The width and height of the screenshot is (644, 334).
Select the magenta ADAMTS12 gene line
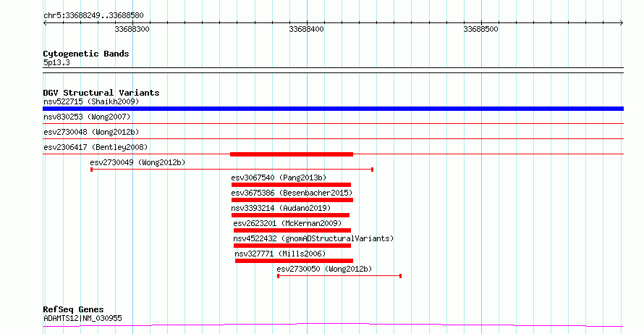[x=333, y=325]
